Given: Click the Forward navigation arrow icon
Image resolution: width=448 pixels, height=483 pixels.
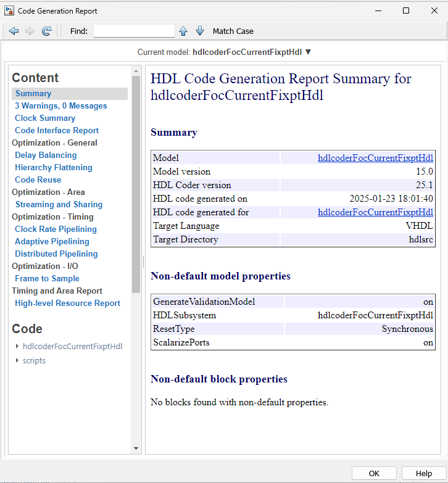Looking at the screenshot, I should pyautogui.click(x=30, y=31).
